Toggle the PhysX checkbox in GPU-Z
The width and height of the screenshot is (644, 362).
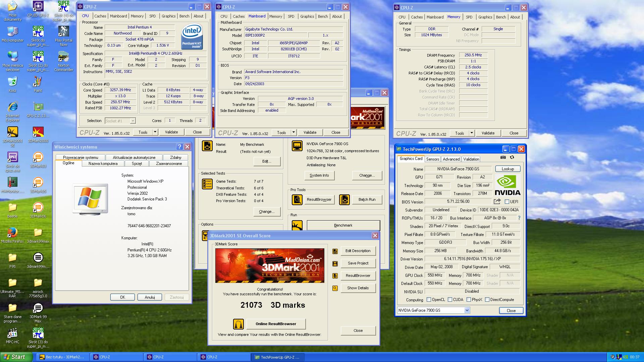tap(469, 300)
